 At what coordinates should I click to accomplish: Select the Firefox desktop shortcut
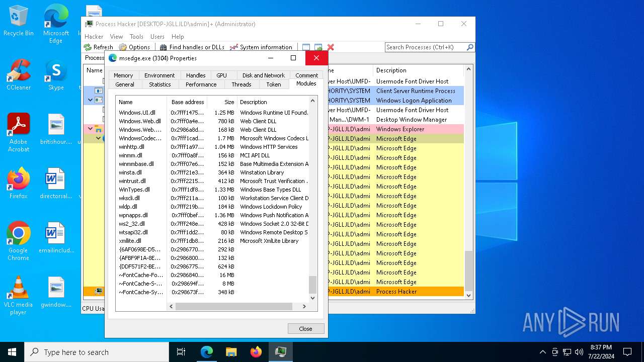tap(19, 183)
